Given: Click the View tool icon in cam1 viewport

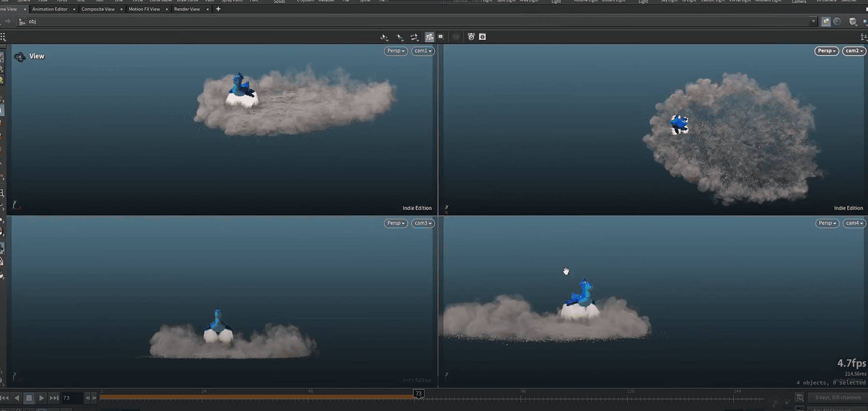Looking at the screenshot, I should [x=20, y=56].
